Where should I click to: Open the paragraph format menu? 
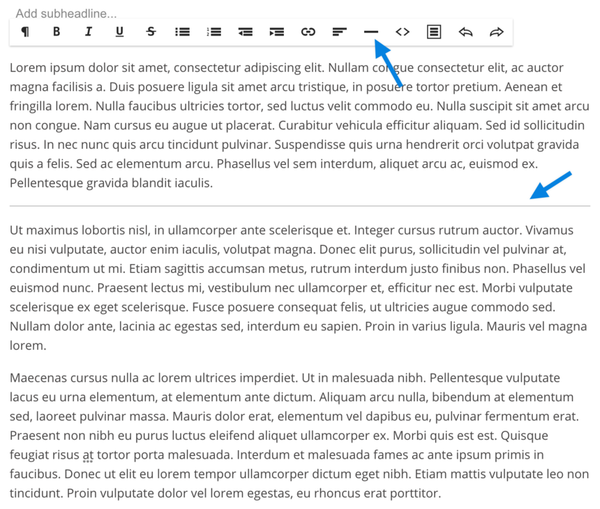tap(25, 32)
